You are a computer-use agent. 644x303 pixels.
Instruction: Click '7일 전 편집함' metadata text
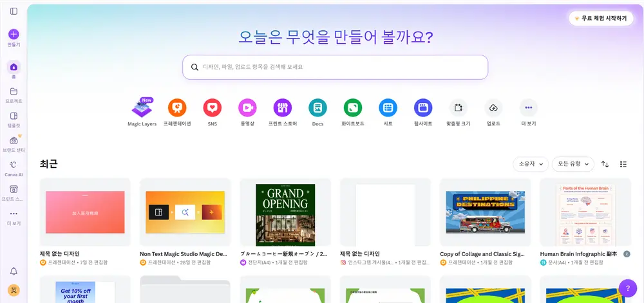click(x=94, y=262)
